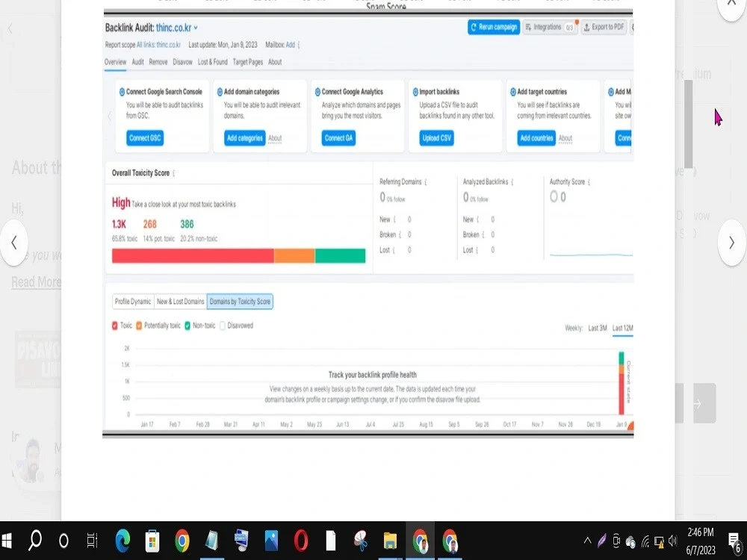Launch Opera browser from taskbar
Image resolution: width=747 pixels, height=560 pixels.
(x=301, y=541)
